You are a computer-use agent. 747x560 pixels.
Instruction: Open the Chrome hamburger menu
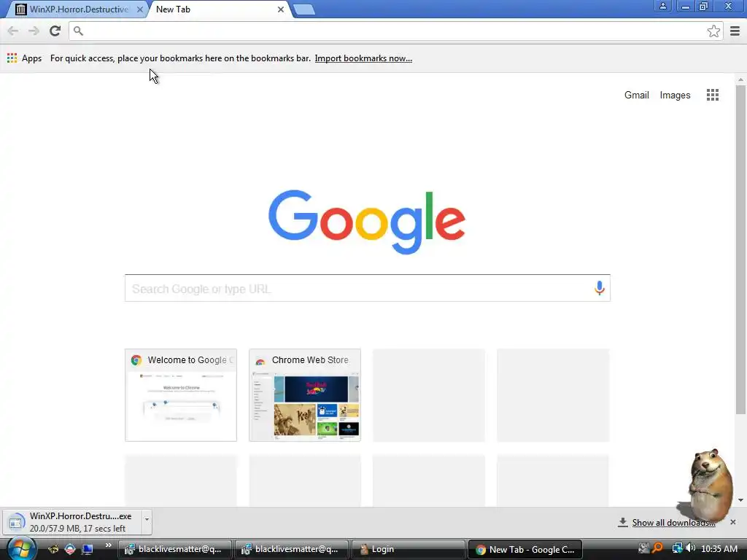[x=735, y=31]
